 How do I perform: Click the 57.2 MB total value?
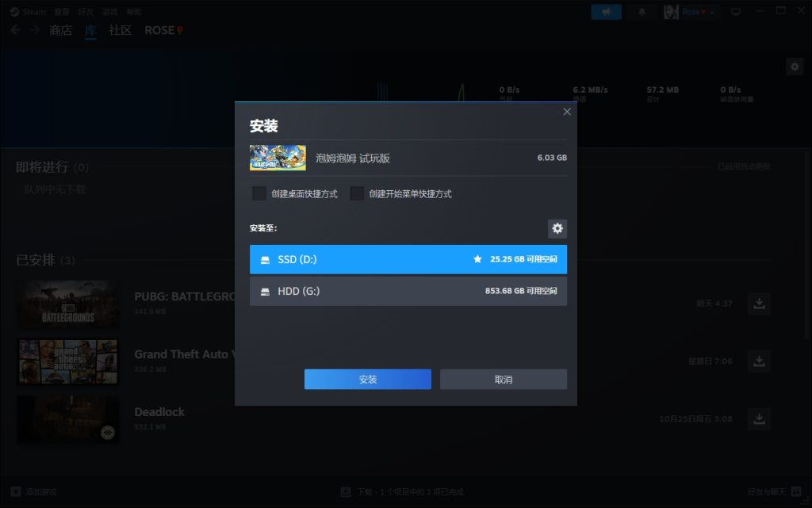[x=662, y=90]
